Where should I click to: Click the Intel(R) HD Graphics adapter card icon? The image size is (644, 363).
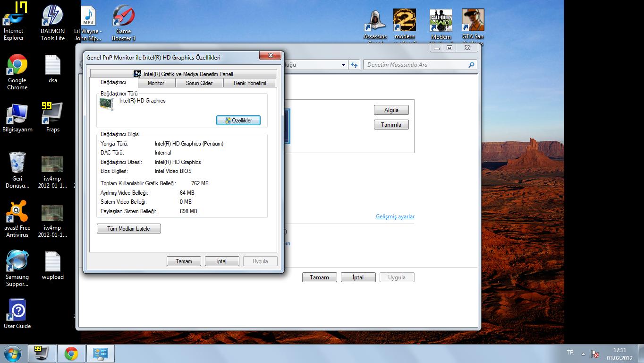(x=107, y=104)
